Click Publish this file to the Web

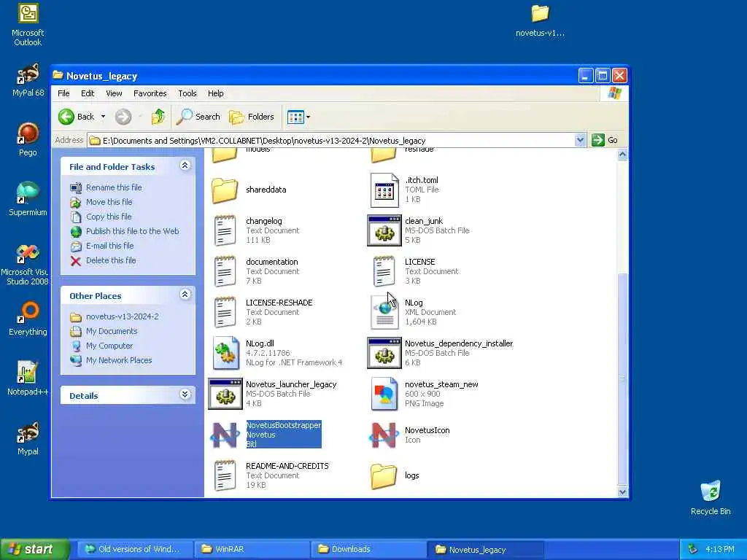click(133, 231)
